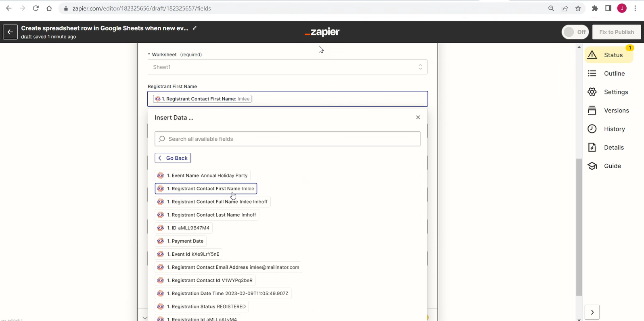The image size is (644, 321).
Task: Open the Status panel in sidebar
Action: [609, 55]
